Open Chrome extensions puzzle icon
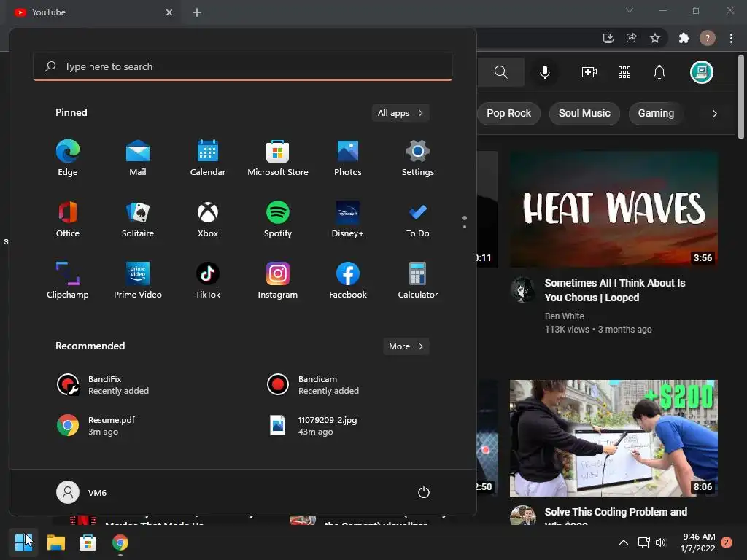Viewport: 747px width, 560px height. click(x=684, y=38)
